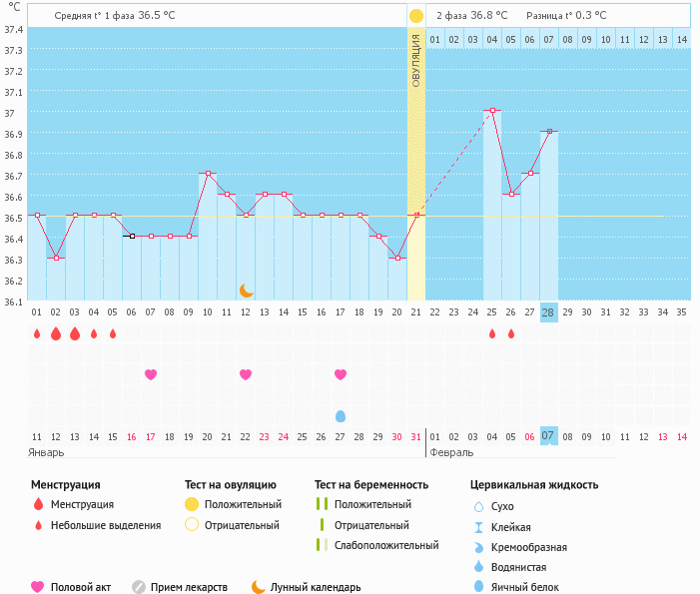Image resolution: width=700 pixels, height=594 pixels.
Task: Select the highlighted date 07 in February
Action: (548, 436)
